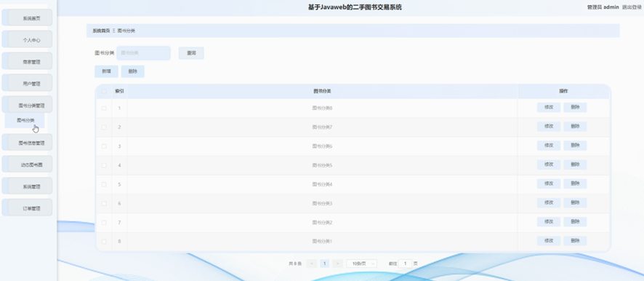Click 系统首页 in the breadcrumb
Image resolution: width=644 pixels, height=281 pixels.
pyautogui.click(x=101, y=31)
